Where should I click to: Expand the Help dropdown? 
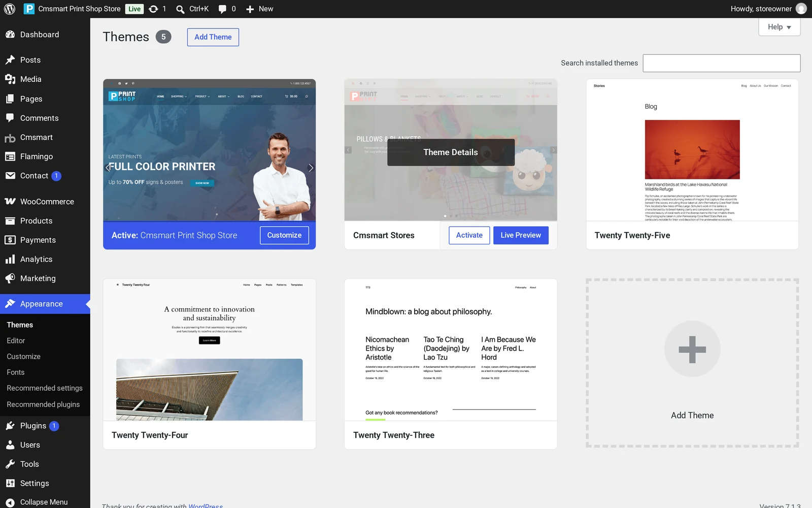[x=780, y=27]
